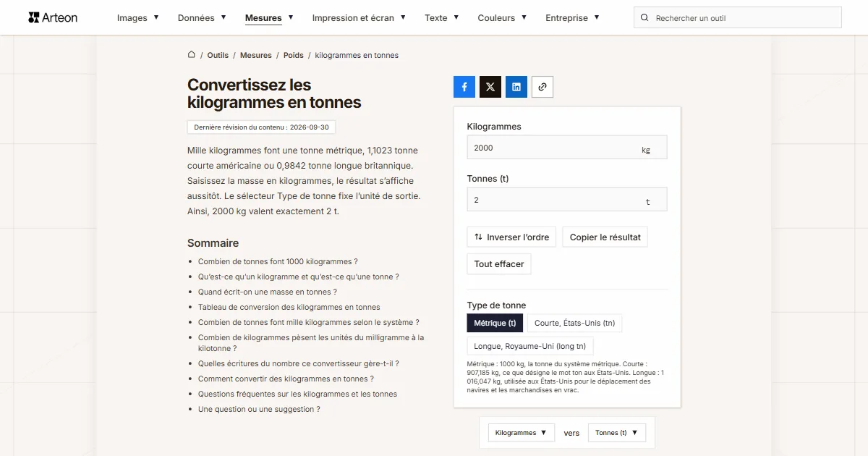868x456 pixels.
Task: Share page on Facebook
Action: pos(464,87)
